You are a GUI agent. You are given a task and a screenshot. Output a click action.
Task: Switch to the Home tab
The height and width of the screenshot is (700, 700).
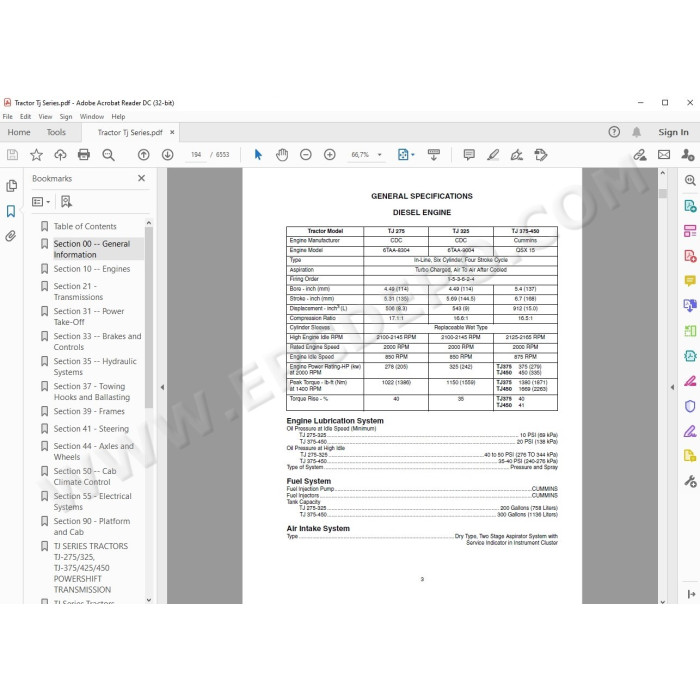[x=19, y=132]
